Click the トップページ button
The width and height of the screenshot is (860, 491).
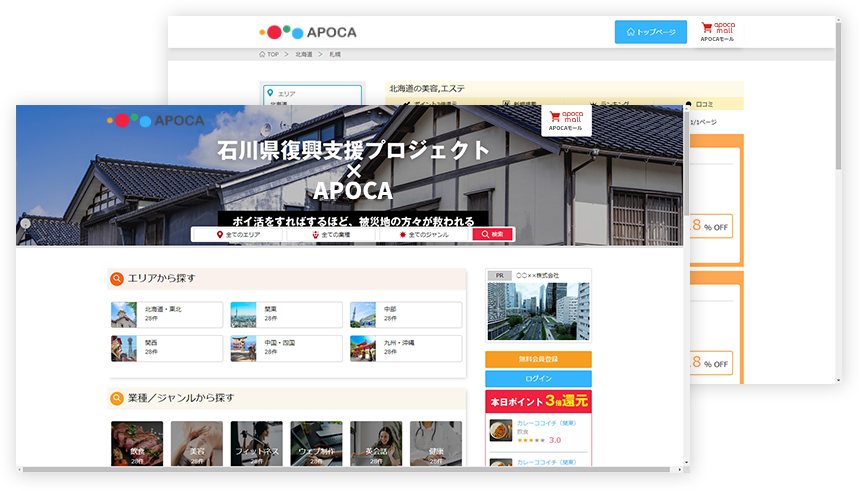pyautogui.click(x=650, y=32)
